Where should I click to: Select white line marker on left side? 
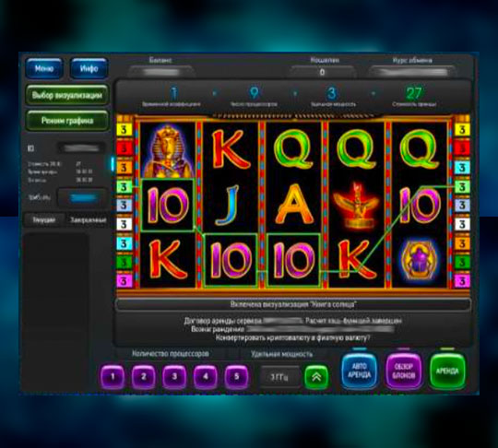click(x=124, y=225)
